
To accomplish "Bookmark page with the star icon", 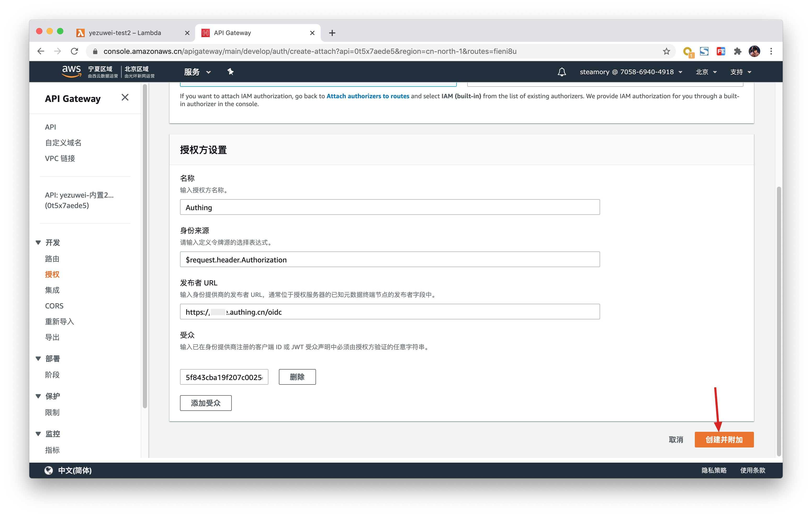I will pos(666,51).
